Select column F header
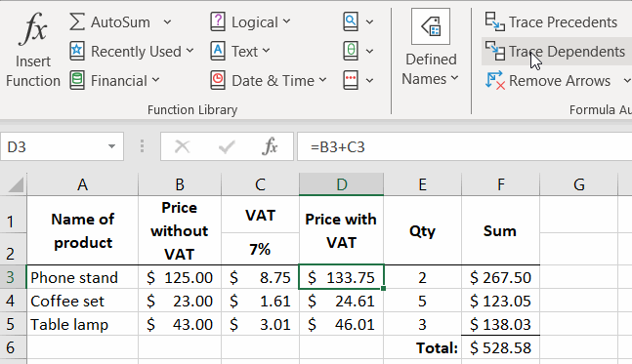The height and width of the screenshot is (364, 632). tap(500, 184)
